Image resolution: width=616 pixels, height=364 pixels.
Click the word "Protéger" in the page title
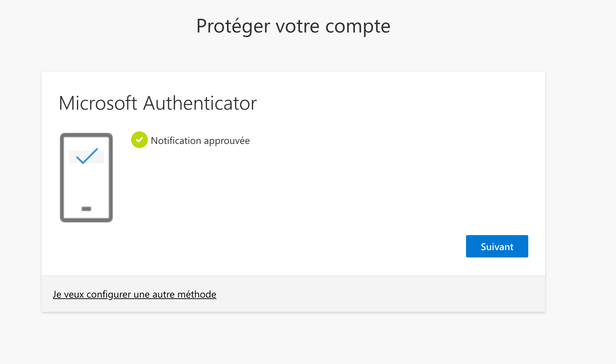click(233, 27)
